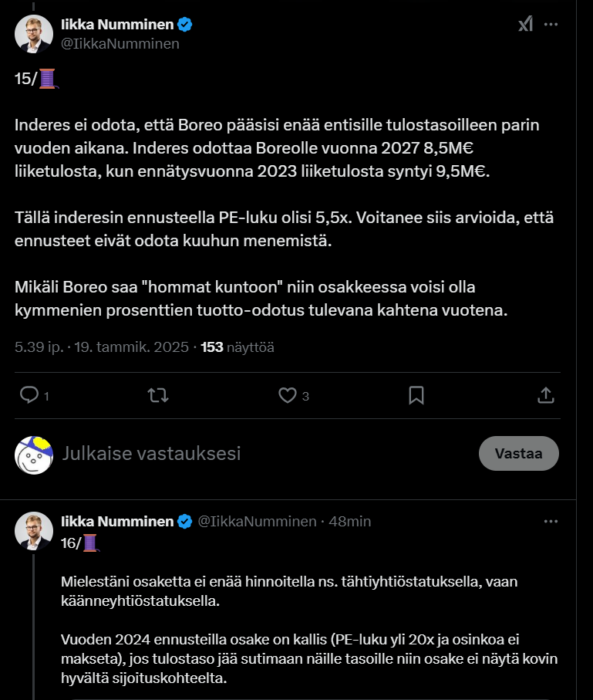This screenshot has width=593, height=700.
Task: Click the verified badge beside main author name
Action: (x=185, y=25)
